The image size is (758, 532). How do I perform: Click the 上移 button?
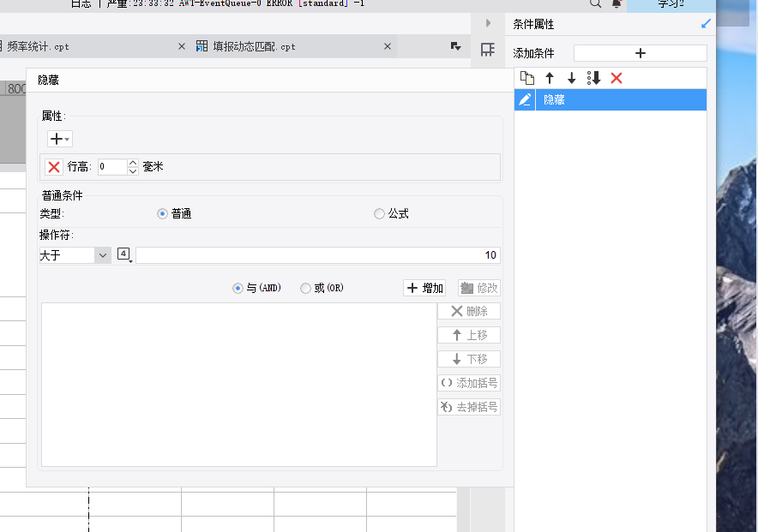pos(469,335)
